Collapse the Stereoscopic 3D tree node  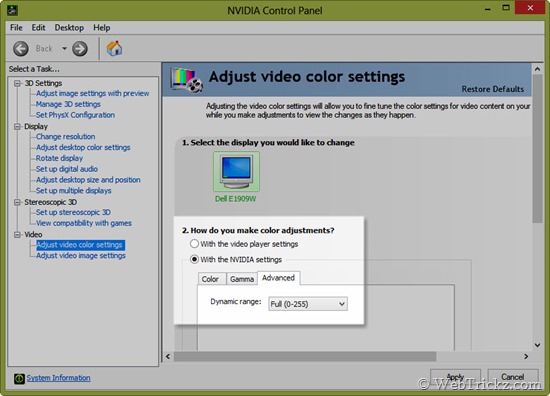click(17, 202)
